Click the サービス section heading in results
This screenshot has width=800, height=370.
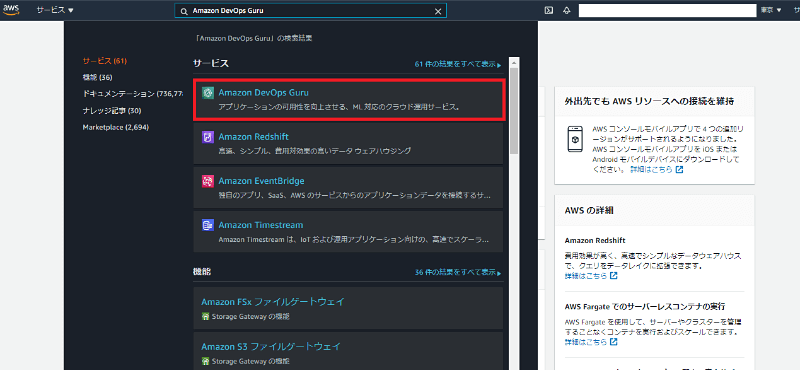211,64
